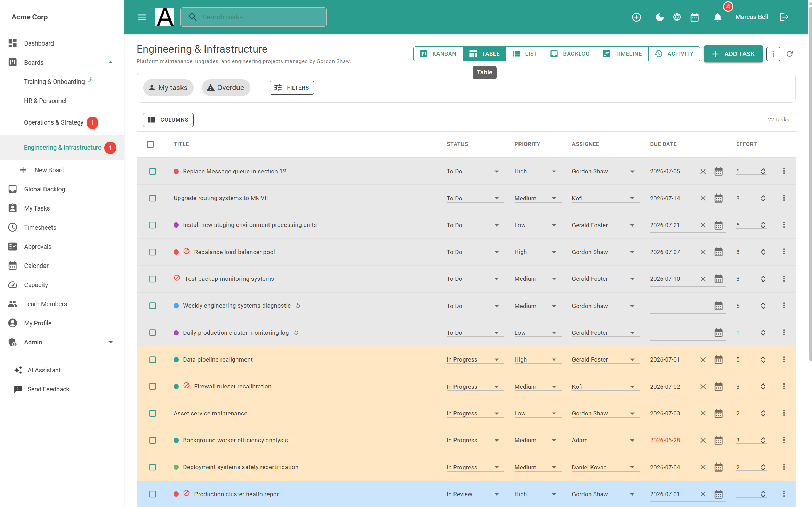Open the FILTERS button
The height and width of the screenshot is (507, 812).
(x=291, y=88)
